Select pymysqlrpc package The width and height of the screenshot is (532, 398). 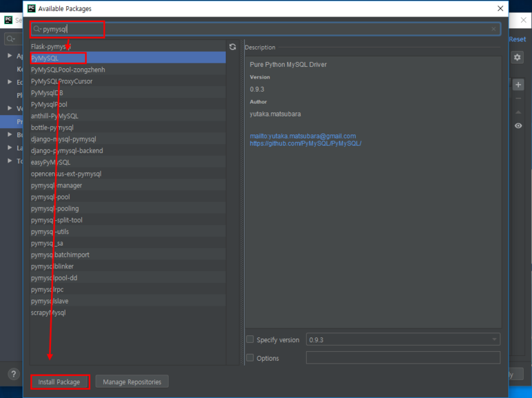[128, 289]
